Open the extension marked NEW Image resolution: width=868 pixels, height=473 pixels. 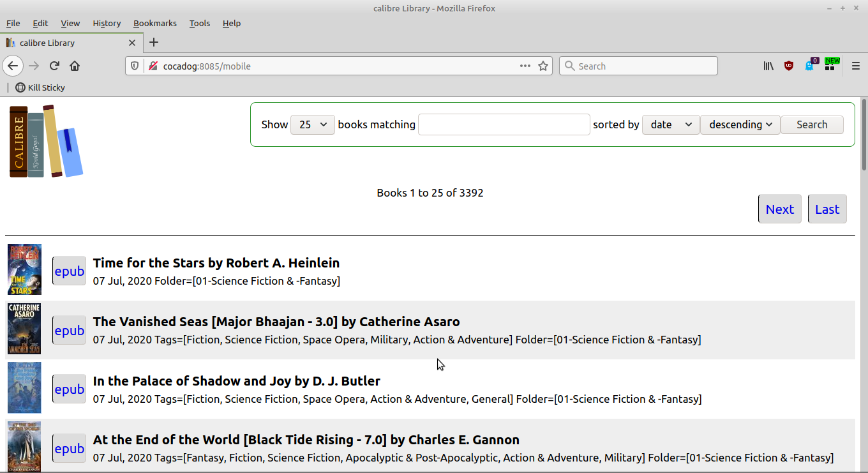[x=830, y=64]
